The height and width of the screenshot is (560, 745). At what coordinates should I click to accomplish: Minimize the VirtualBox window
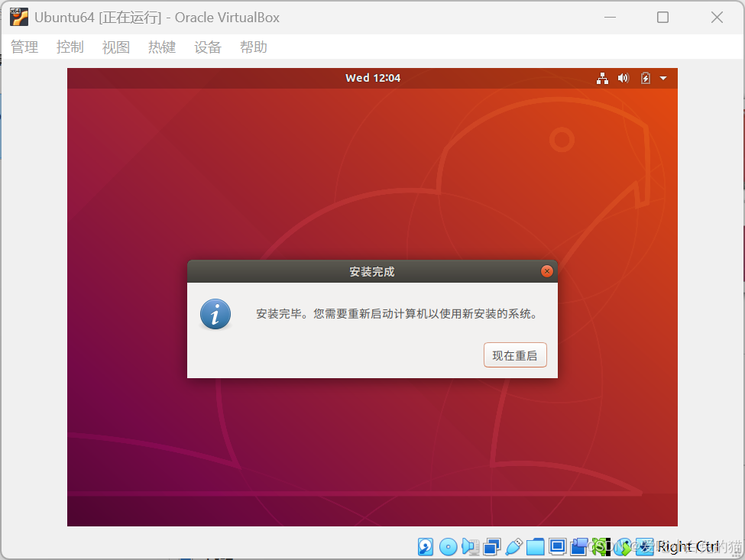[610, 17]
